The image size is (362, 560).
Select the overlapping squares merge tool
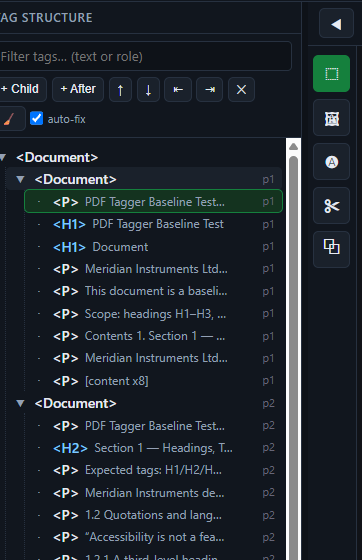pyautogui.click(x=331, y=250)
